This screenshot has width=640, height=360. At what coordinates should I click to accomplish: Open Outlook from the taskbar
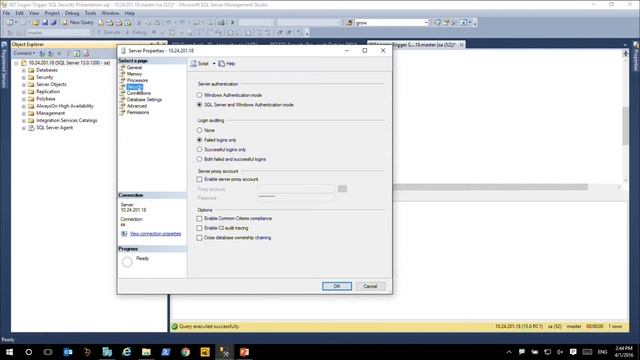click(x=68, y=352)
